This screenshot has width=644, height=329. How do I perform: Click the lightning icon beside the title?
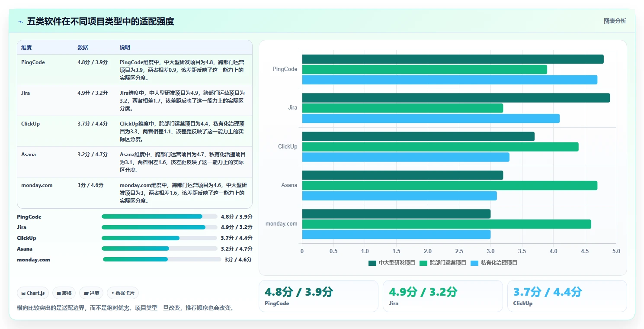point(20,22)
